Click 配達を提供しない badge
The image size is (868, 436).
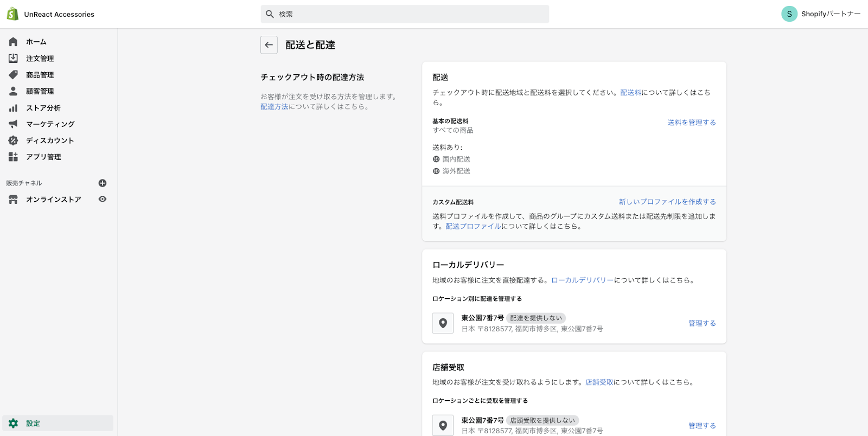(536, 318)
